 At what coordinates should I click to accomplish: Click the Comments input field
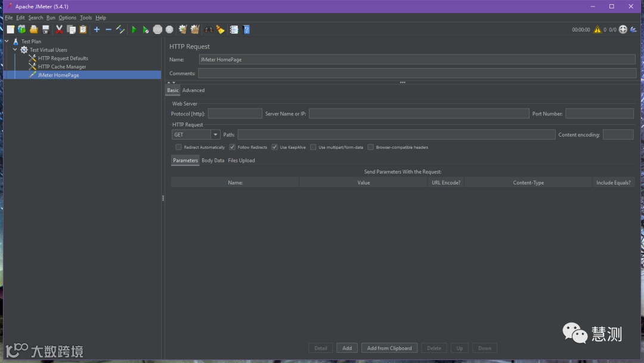pos(417,73)
